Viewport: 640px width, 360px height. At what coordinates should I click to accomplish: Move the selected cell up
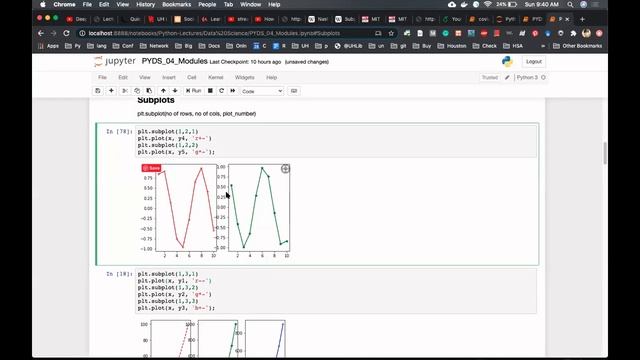click(163, 91)
